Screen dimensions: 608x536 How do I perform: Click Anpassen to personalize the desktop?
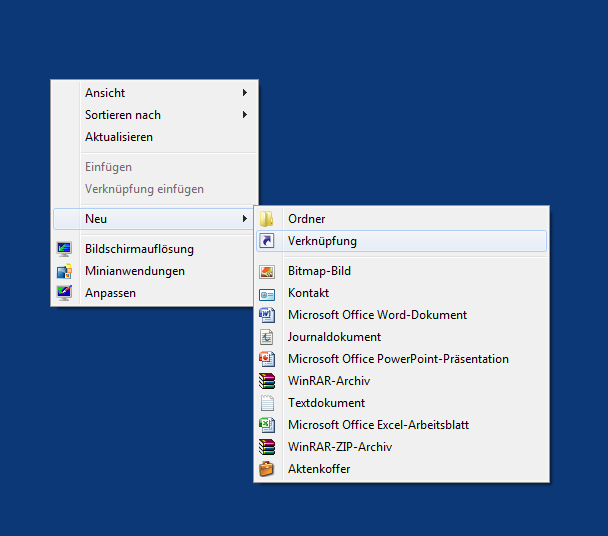[110, 293]
